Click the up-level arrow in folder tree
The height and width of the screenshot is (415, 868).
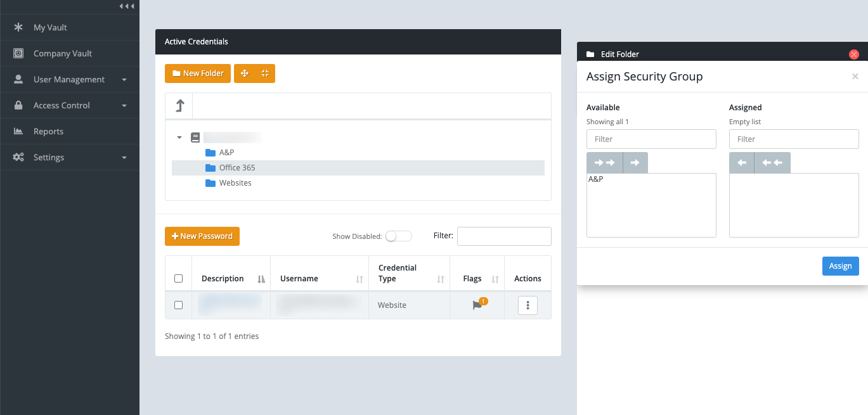coord(179,106)
